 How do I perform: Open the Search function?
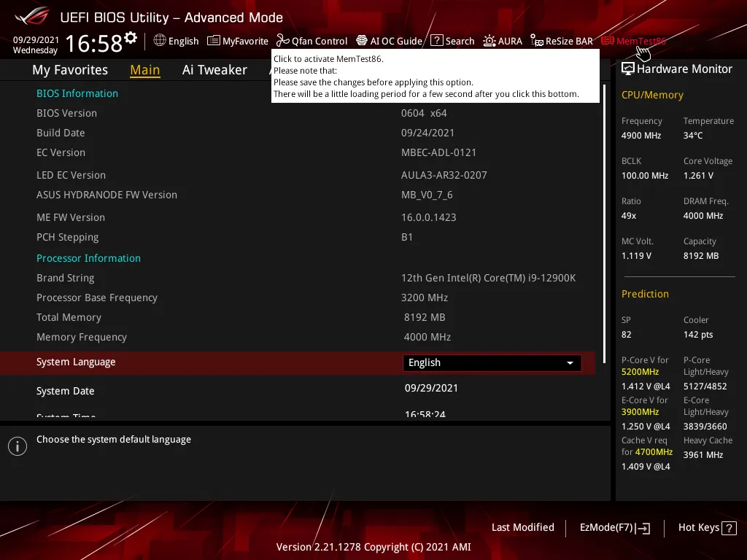(x=452, y=41)
